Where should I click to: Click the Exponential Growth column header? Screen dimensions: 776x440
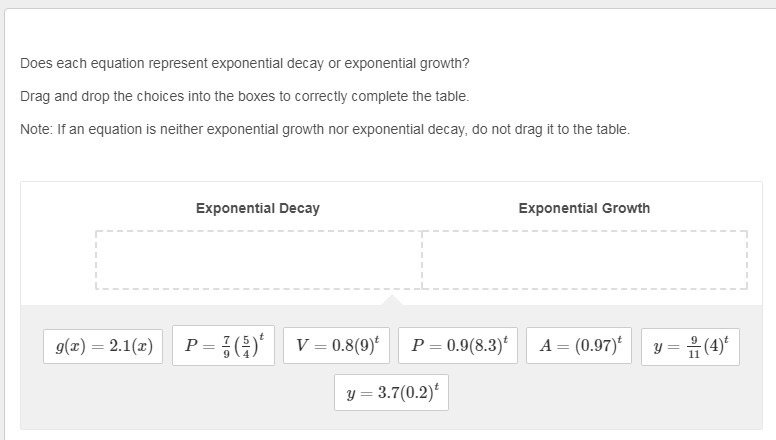click(x=584, y=208)
